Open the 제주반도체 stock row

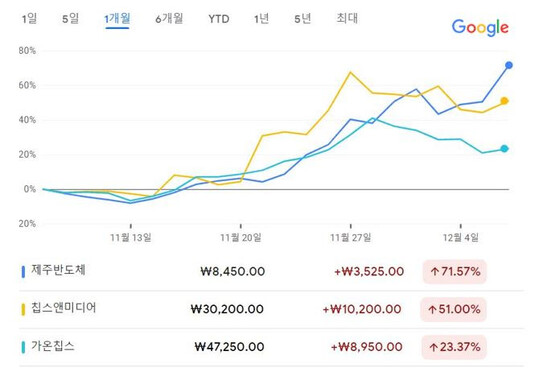[272, 272]
